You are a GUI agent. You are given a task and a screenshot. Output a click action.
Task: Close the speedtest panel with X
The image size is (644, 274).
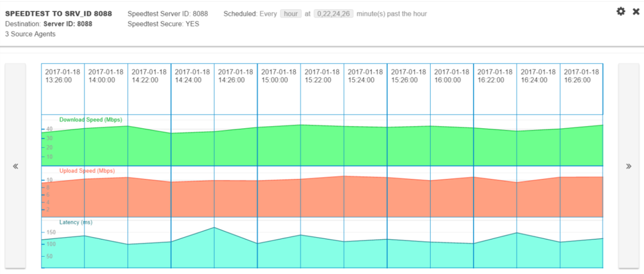click(636, 11)
